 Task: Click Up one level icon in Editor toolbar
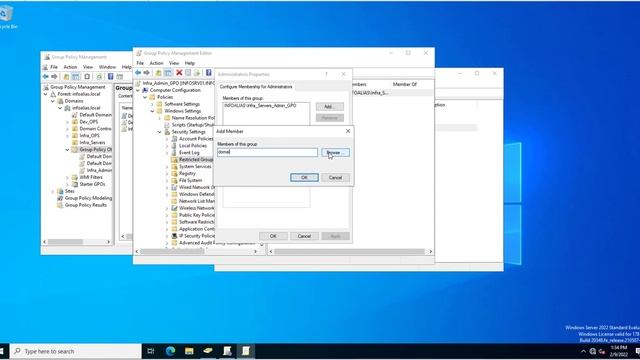tap(158, 73)
